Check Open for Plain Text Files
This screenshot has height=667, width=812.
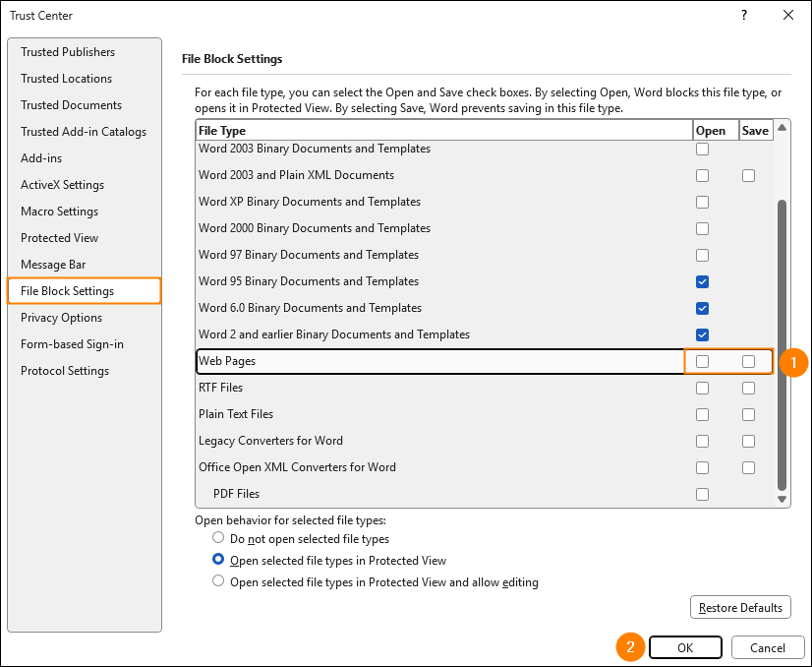point(702,414)
